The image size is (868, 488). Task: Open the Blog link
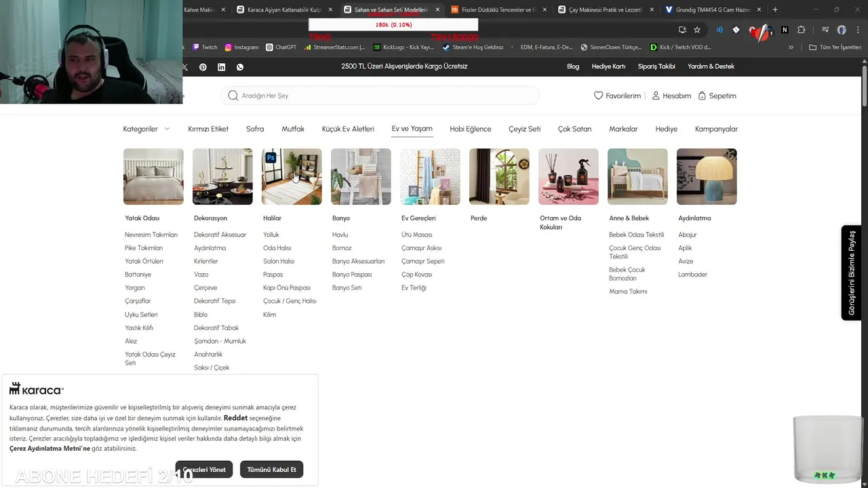point(573,66)
